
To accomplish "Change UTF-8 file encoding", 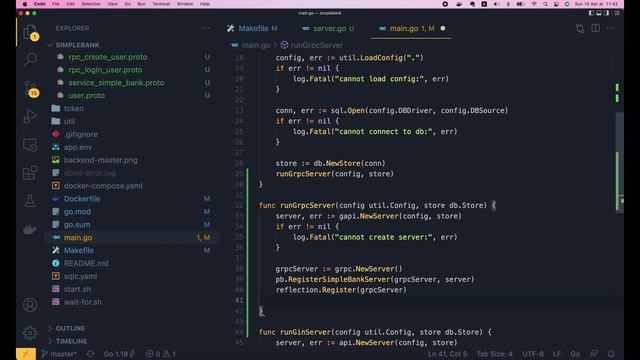I will 533,354.
